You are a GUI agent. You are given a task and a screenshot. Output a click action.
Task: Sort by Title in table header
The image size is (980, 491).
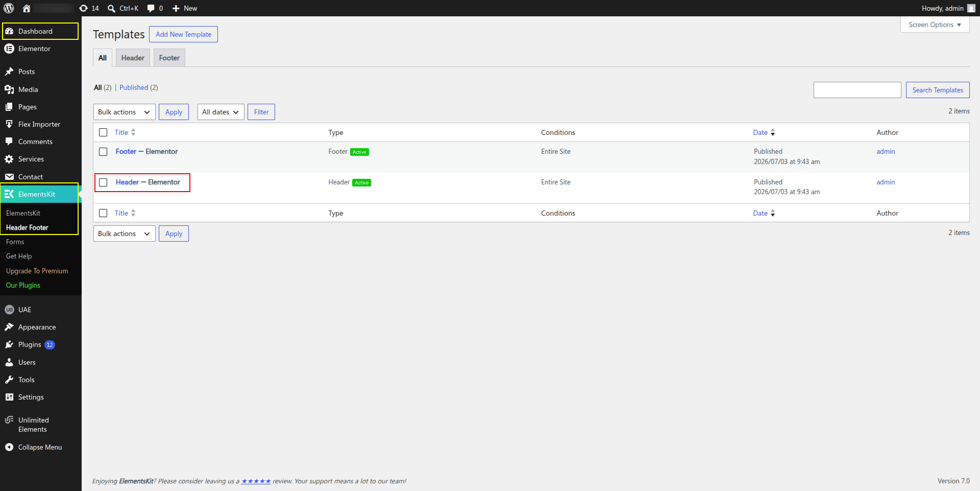click(125, 132)
